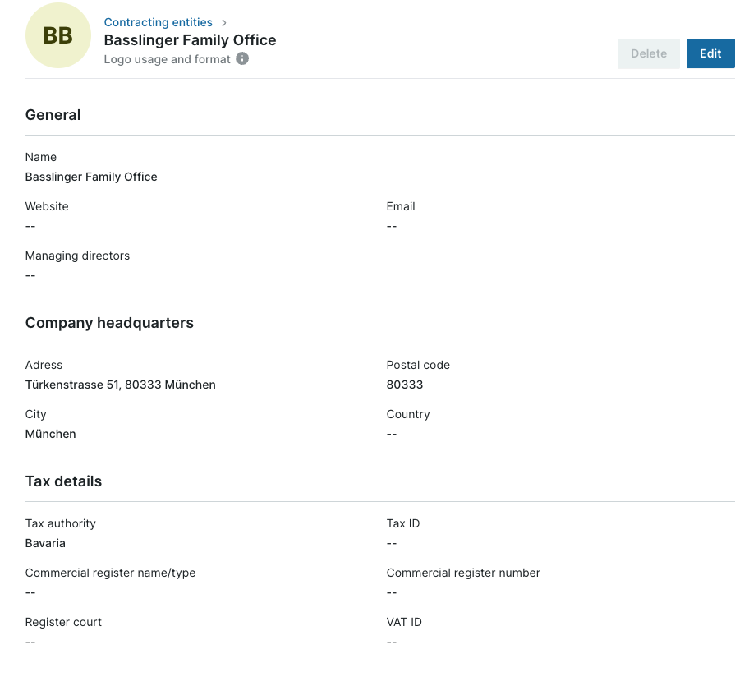Click the address value Türkenstrasse 51
The width and height of the screenshot is (749, 700).
[x=120, y=385]
